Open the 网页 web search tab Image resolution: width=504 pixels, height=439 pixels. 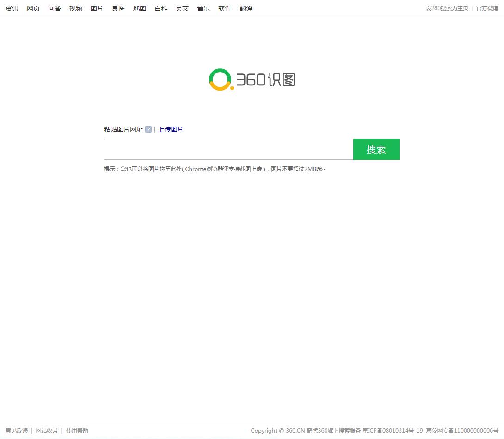tap(33, 8)
